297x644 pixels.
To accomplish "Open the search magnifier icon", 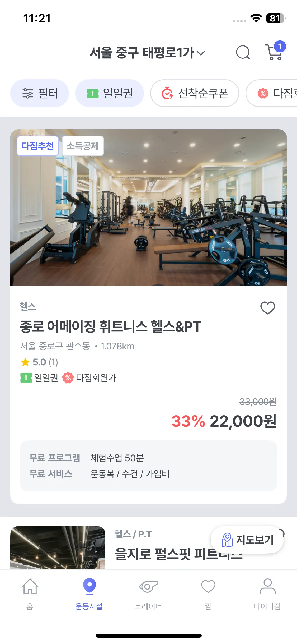I will (243, 52).
